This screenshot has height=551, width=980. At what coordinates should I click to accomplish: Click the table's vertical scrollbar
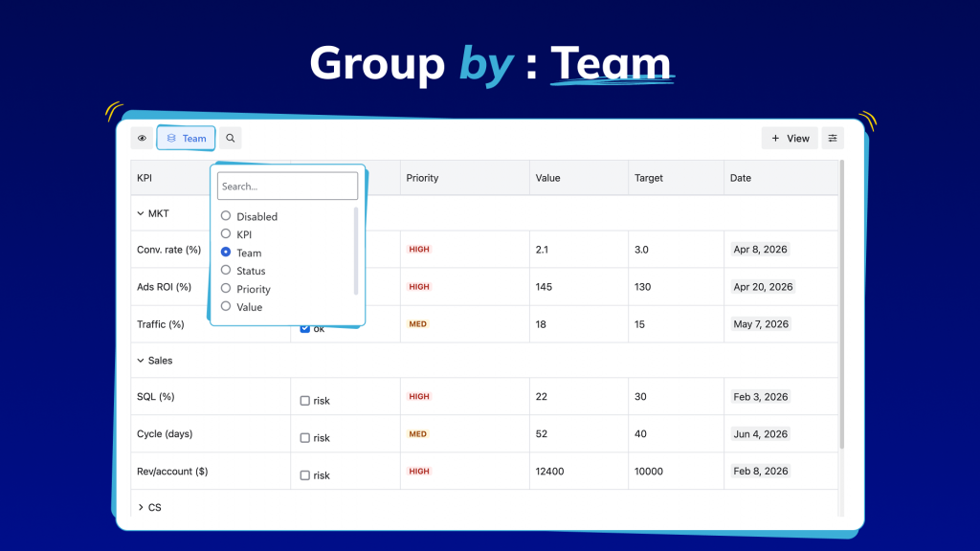[x=841, y=306]
